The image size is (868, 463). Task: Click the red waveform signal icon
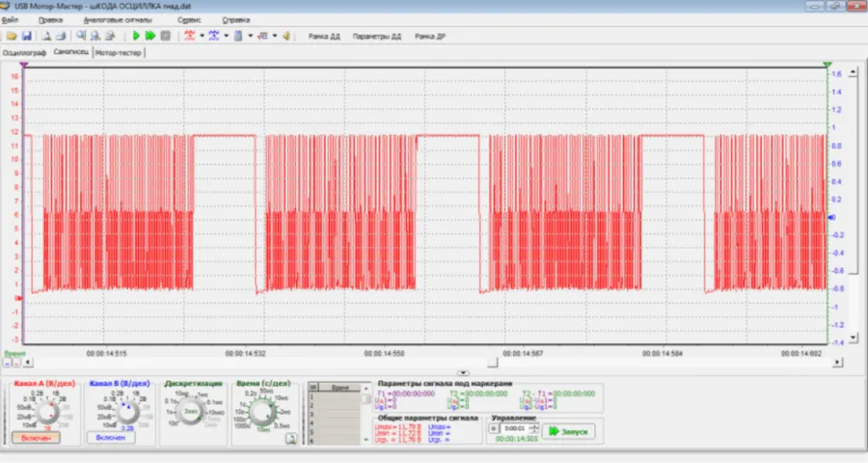[x=190, y=36]
